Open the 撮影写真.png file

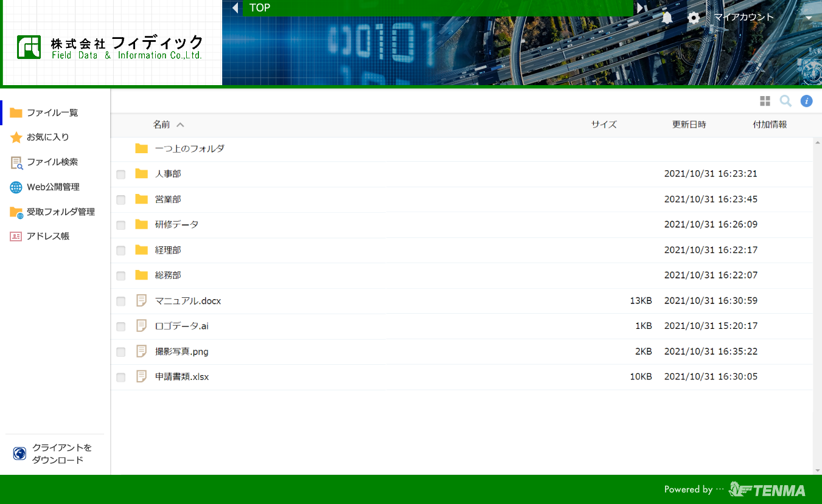coord(181,351)
